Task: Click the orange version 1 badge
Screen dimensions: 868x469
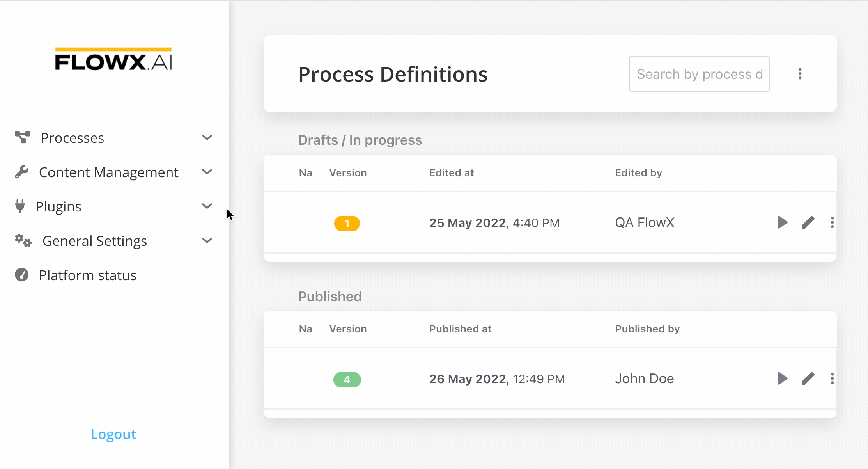Action: pyautogui.click(x=347, y=224)
